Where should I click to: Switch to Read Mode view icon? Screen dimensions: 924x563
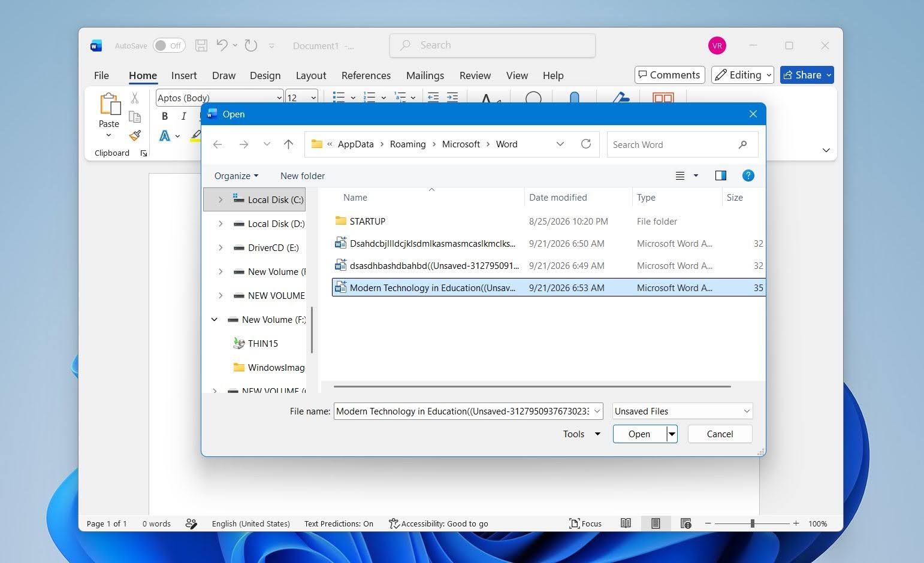point(626,523)
